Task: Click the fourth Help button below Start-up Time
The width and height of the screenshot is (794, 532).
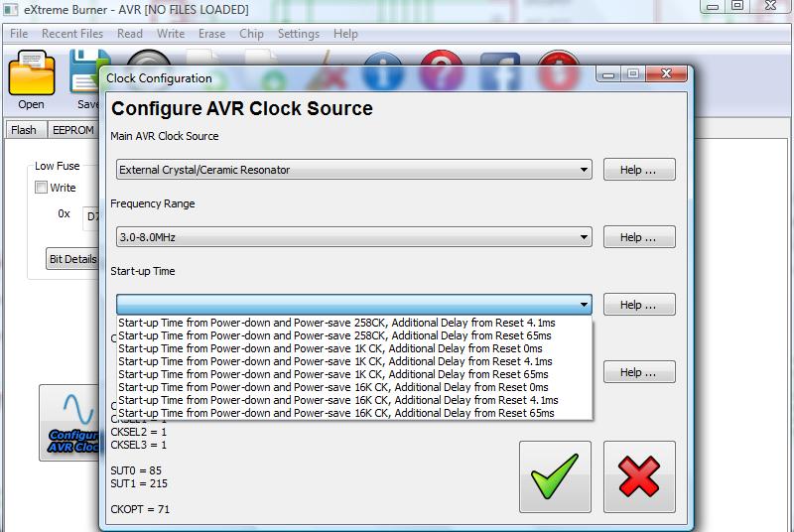Action: click(639, 372)
